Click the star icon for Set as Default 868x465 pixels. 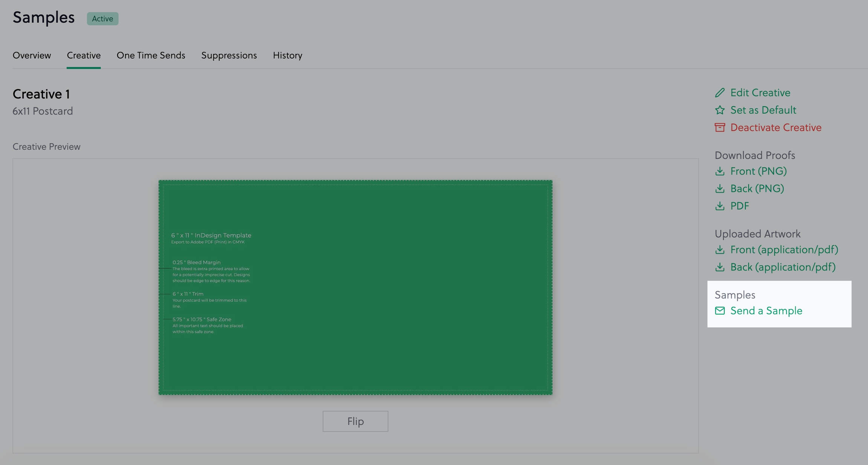coord(720,110)
